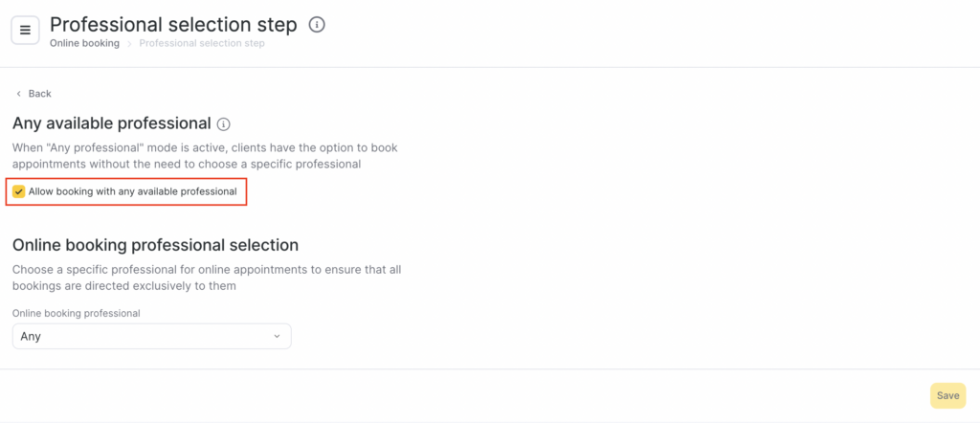This screenshot has width=980, height=423.
Task: Open the Online booking professional dropdown
Action: tap(151, 336)
